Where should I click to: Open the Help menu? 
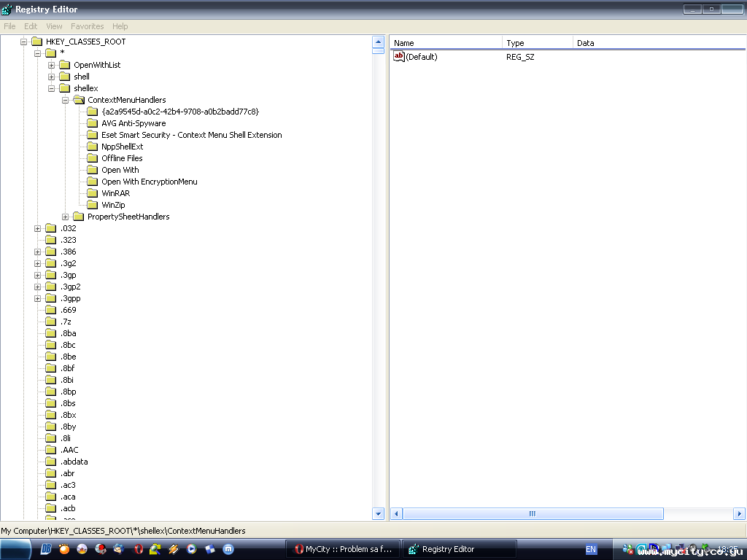pos(120,26)
